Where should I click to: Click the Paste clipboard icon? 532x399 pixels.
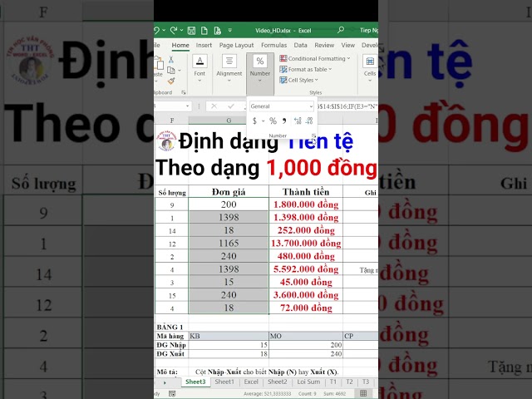[159, 63]
